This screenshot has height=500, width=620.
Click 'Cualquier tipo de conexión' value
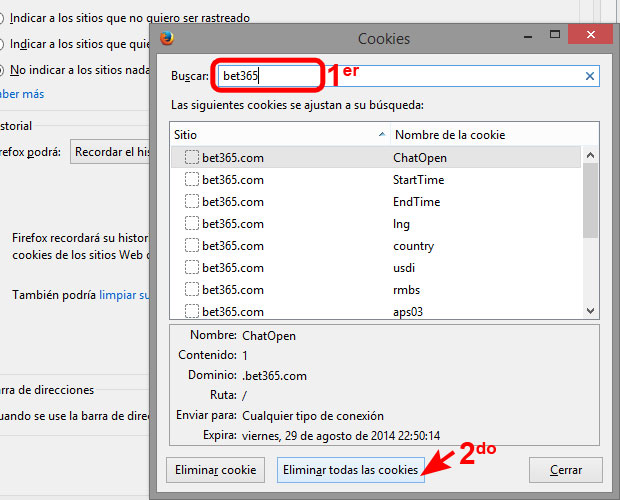(313, 416)
